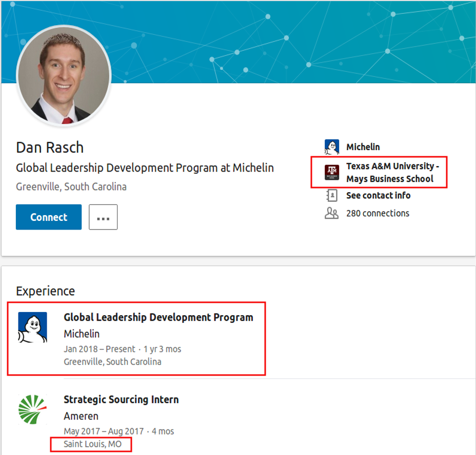
Task: Click the connections people icon
Action: pyautogui.click(x=332, y=214)
